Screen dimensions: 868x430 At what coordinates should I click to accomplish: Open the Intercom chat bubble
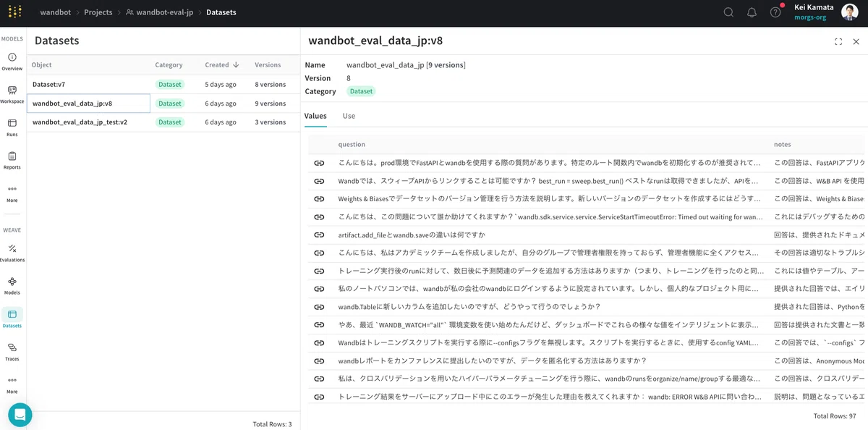click(x=20, y=415)
